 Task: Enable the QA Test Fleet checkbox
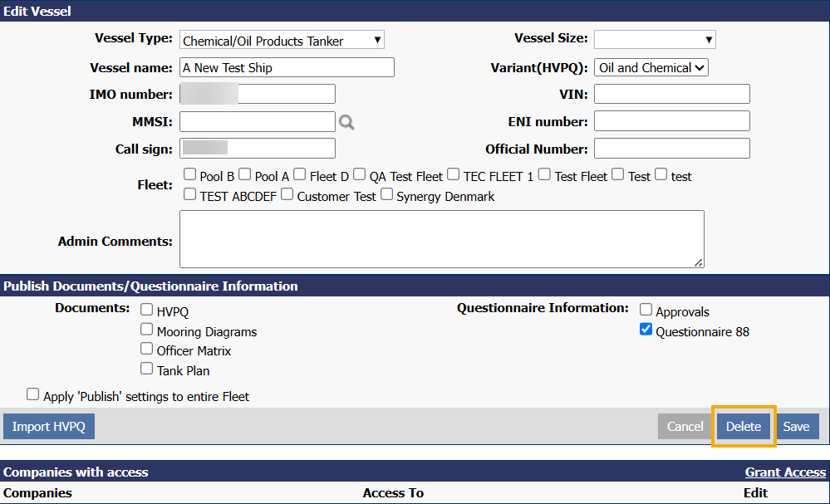tap(359, 175)
